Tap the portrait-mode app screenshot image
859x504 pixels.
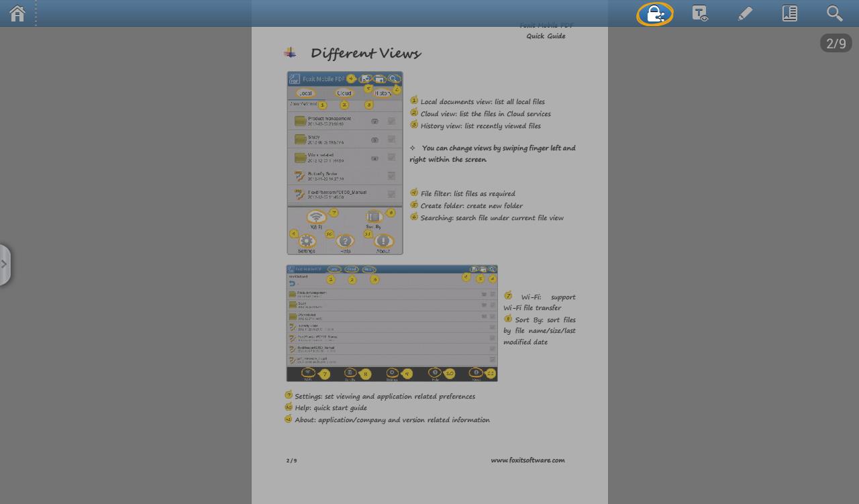point(345,163)
